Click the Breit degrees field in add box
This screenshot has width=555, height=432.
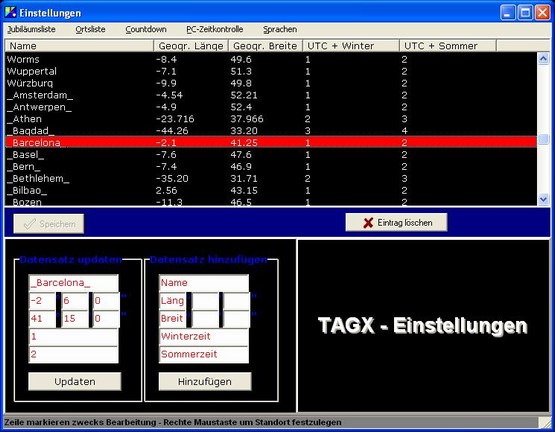click(x=172, y=319)
